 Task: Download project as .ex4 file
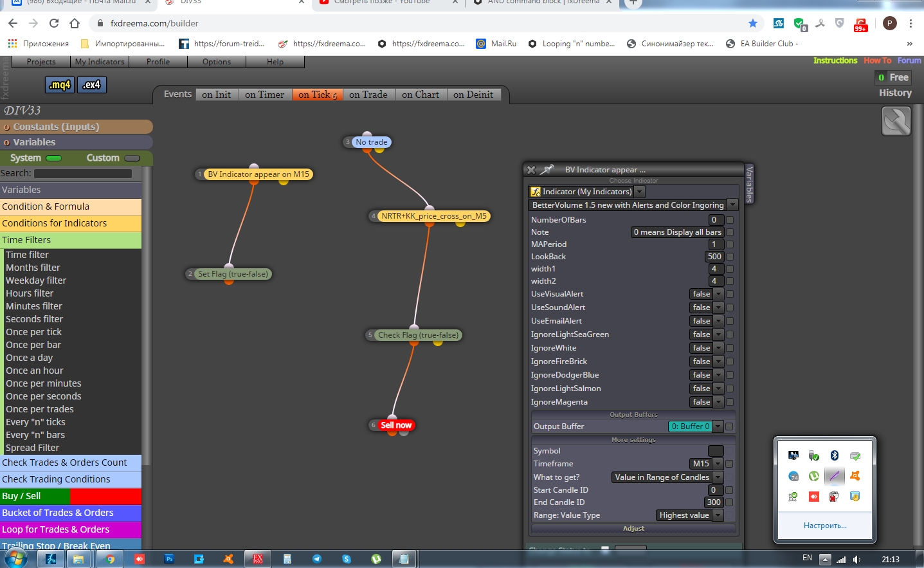tap(91, 85)
